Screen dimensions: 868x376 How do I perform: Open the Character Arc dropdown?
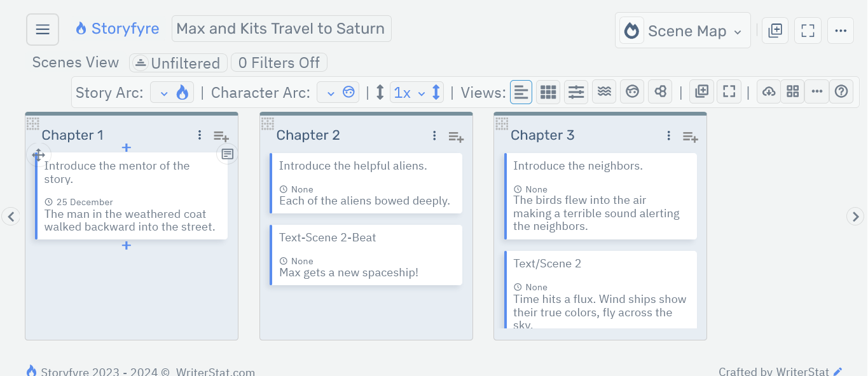point(338,91)
